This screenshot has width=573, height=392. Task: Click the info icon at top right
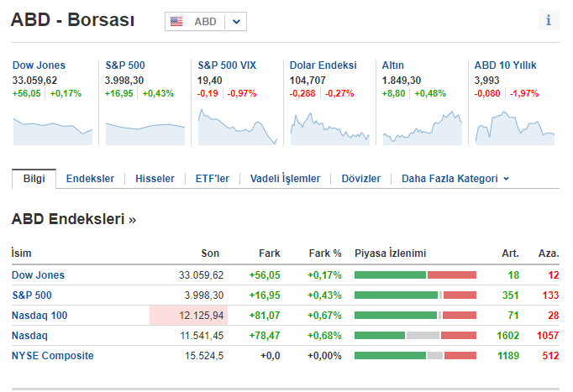[x=549, y=21]
